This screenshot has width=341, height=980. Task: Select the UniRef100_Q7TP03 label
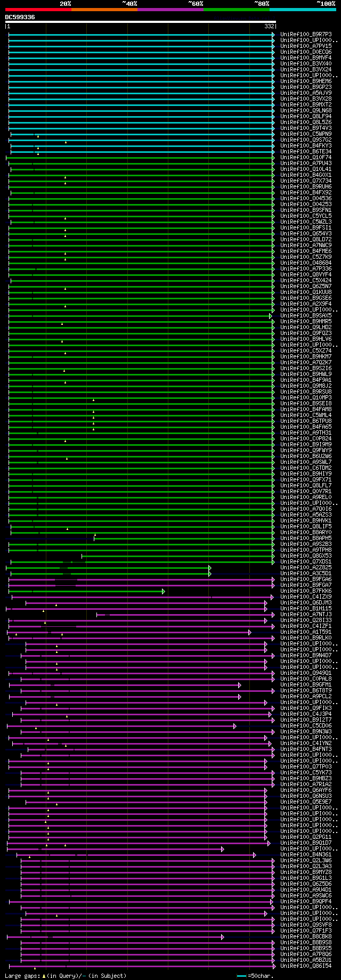[306, 766]
